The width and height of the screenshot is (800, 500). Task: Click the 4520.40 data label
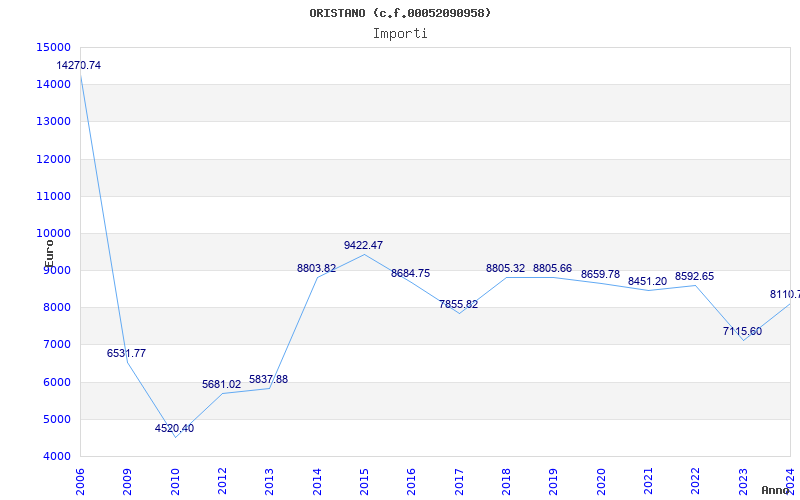[174, 428]
